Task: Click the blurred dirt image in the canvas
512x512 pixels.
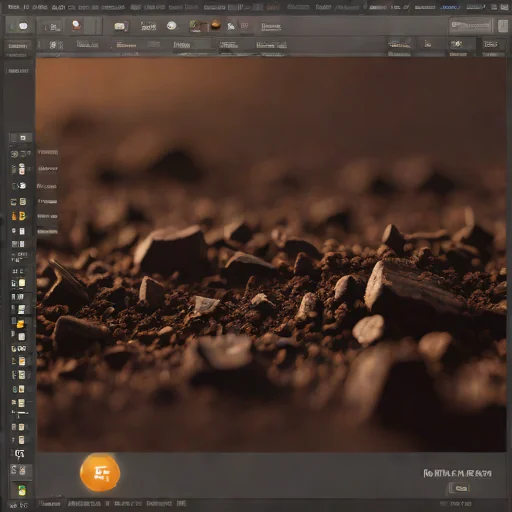Action: click(x=271, y=255)
